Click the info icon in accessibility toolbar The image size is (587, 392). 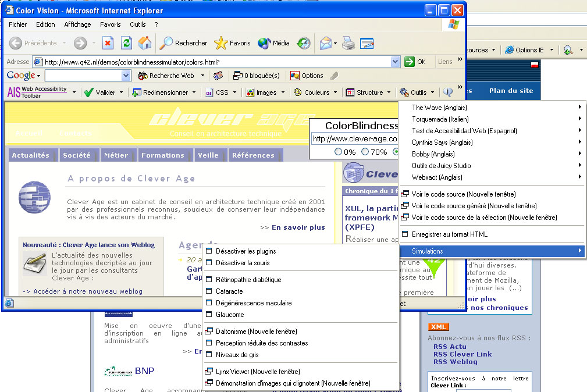pos(448,92)
